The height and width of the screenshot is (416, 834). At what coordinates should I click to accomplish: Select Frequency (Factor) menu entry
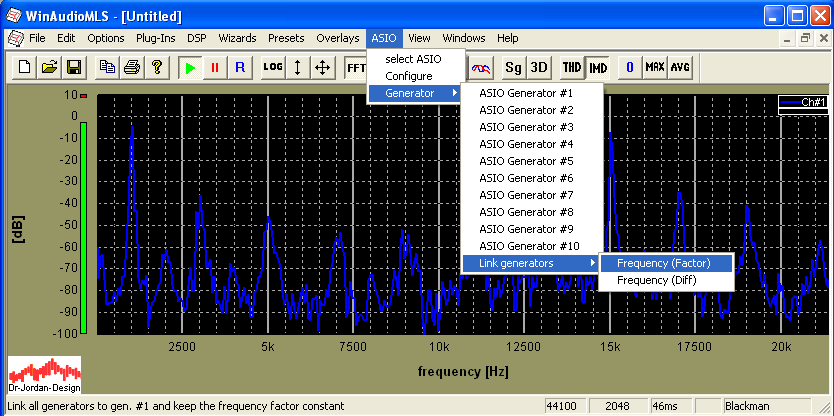click(x=663, y=263)
